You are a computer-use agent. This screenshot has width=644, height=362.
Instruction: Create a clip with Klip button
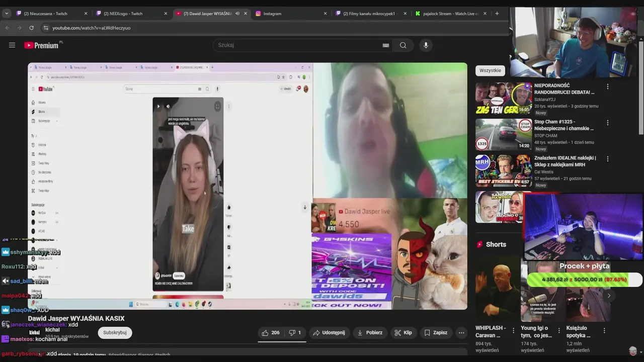point(404,333)
